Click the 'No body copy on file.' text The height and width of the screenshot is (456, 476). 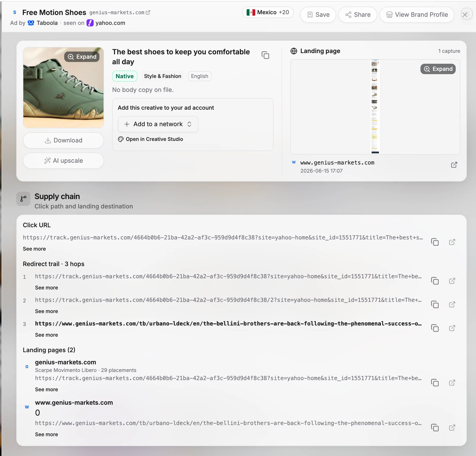point(143,90)
